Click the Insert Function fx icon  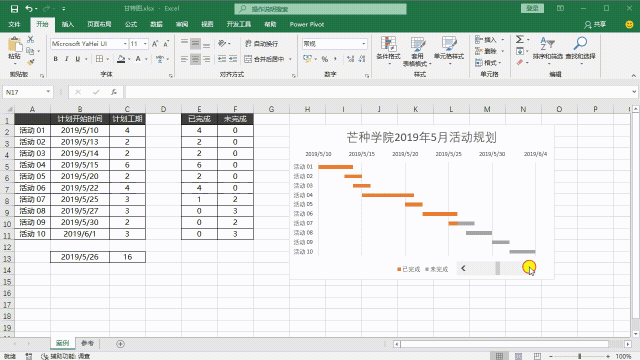click(114, 92)
